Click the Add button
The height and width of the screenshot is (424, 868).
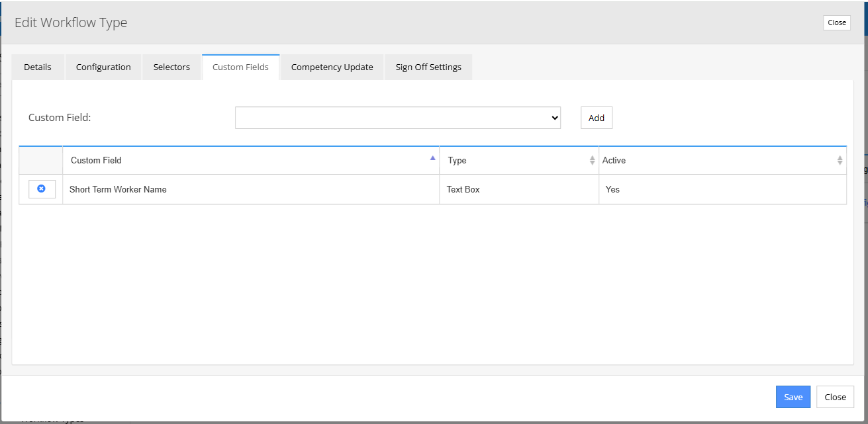597,118
